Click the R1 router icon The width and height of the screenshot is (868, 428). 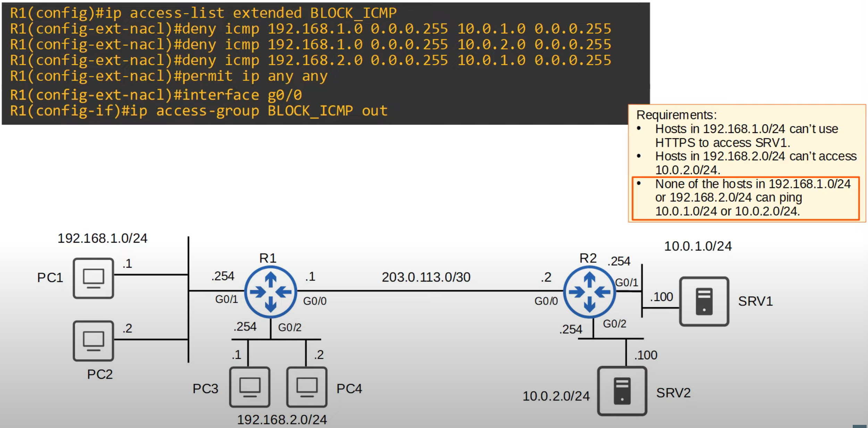coord(270,292)
